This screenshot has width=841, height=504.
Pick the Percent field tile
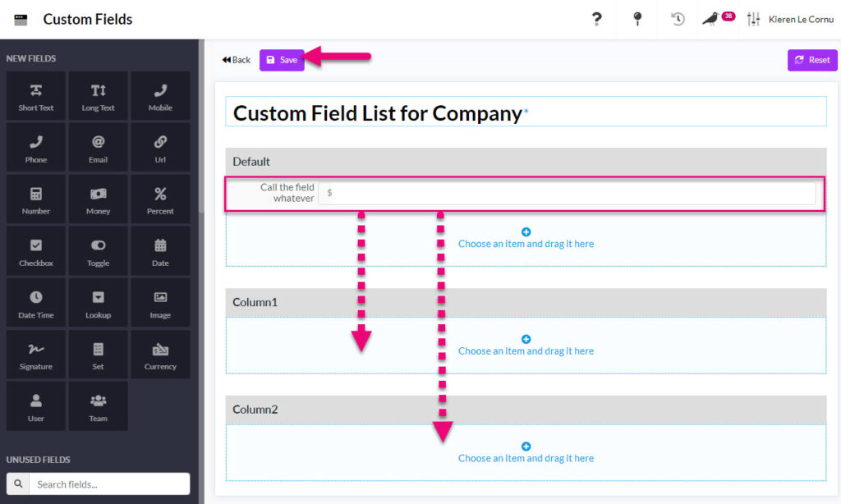pyautogui.click(x=160, y=199)
